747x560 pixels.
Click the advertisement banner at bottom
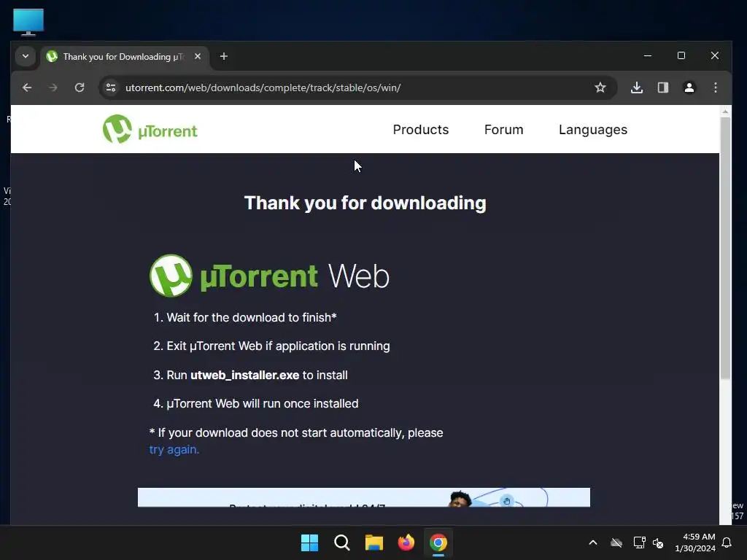[x=364, y=497]
